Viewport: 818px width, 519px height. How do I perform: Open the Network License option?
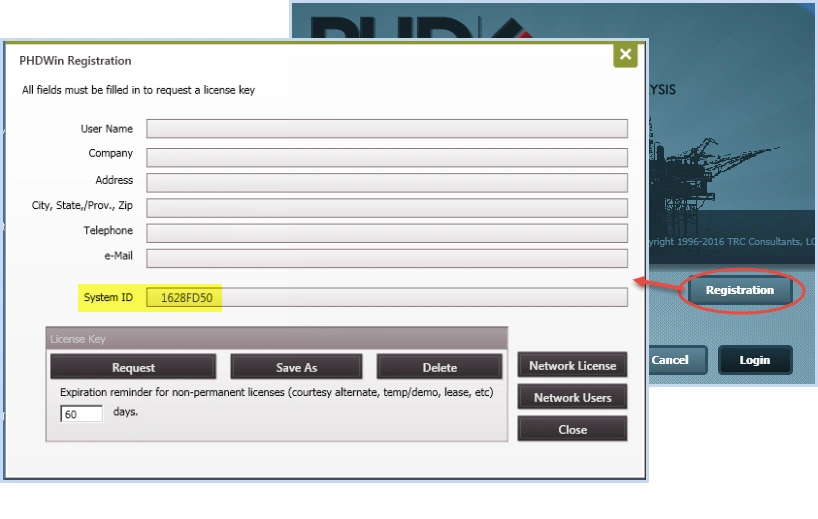[572, 366]
